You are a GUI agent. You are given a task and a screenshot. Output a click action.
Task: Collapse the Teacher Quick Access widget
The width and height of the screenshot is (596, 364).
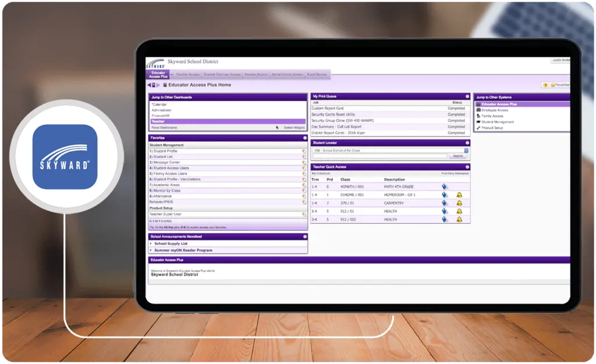pyautogui.click(x=467, y=167)
